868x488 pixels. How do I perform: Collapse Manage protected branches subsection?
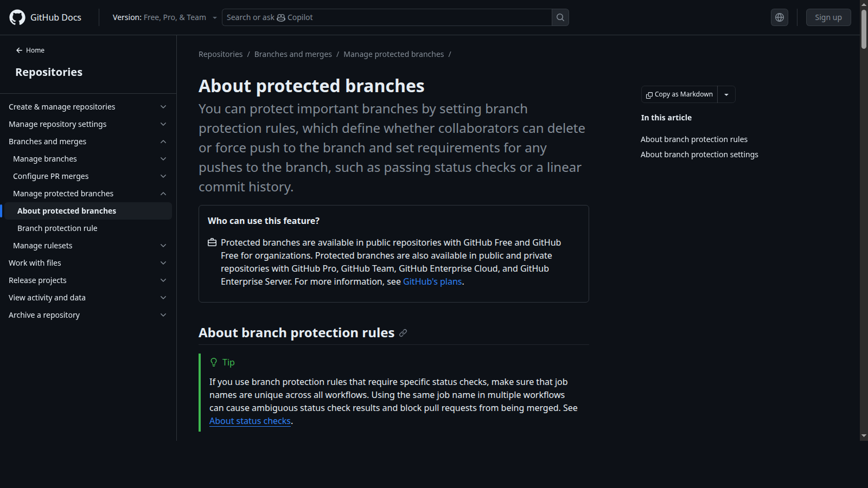(163, 194)
